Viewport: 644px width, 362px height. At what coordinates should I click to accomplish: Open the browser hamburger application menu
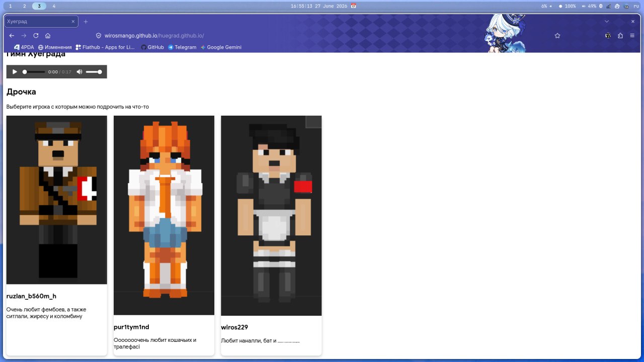tap(632, 36)
